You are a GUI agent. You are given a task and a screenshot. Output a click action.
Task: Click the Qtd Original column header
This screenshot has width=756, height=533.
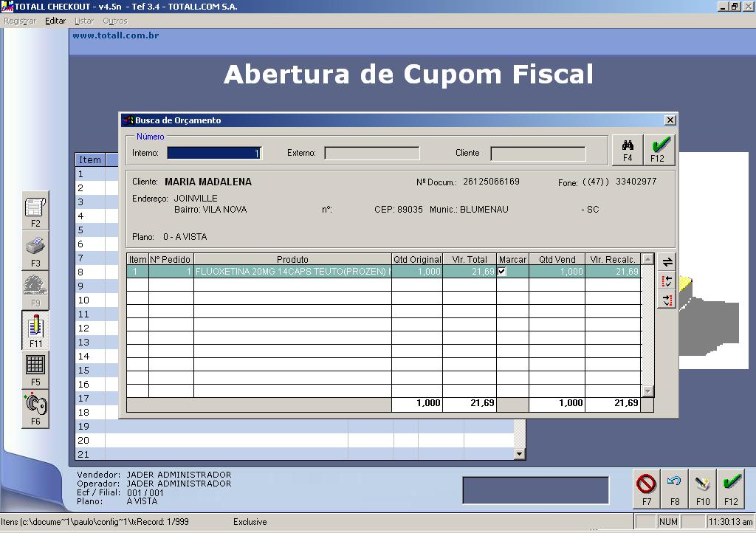coord(417,259)
